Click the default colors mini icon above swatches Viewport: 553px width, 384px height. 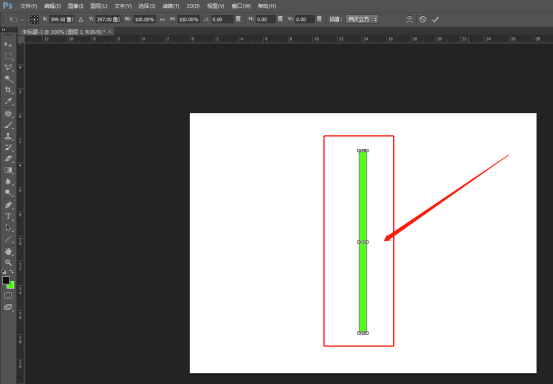click(4, 272)
